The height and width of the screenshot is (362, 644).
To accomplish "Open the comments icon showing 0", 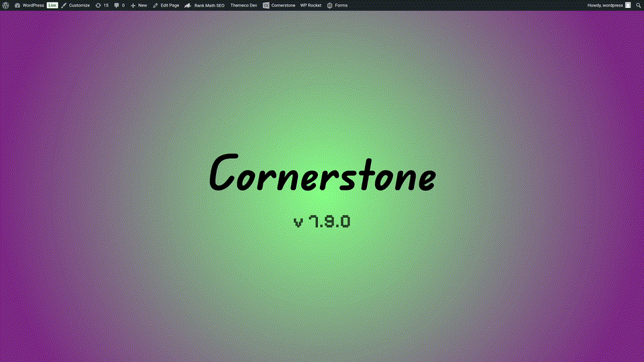I will click(119, 5).
